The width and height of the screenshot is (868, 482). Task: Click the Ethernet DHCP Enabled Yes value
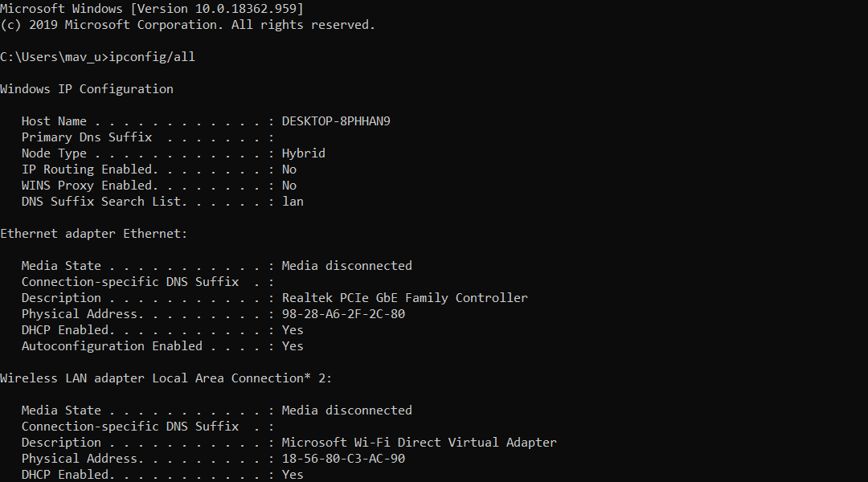tap(293, 330)
